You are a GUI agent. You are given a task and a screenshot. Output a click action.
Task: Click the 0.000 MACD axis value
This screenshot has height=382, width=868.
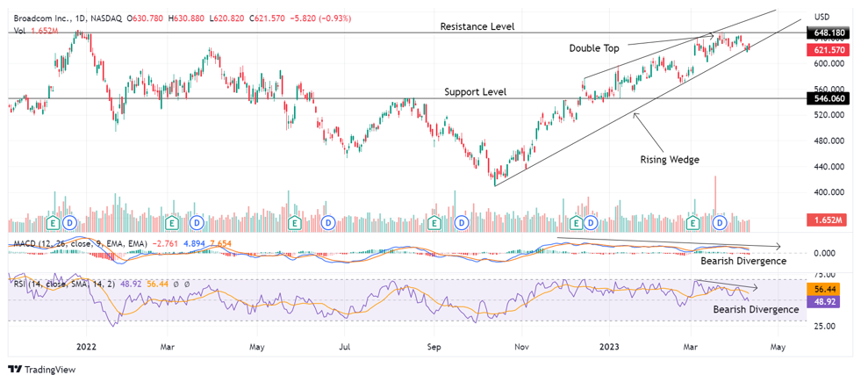(825, 253)
